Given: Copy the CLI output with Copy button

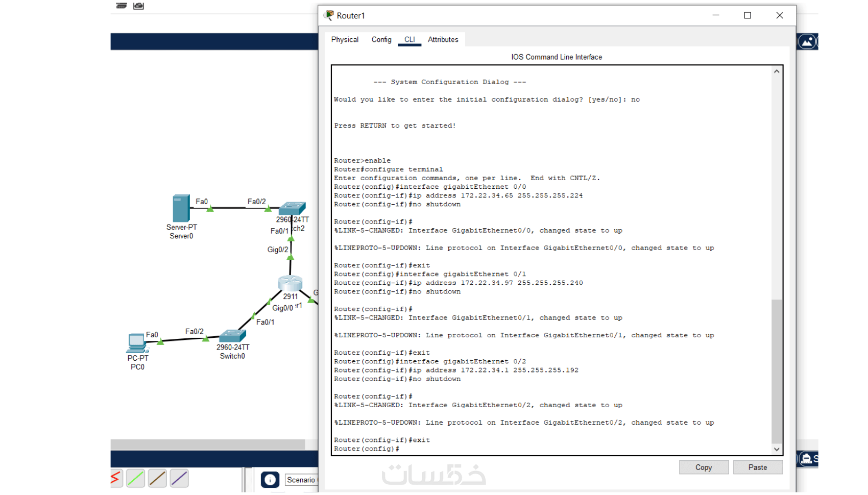Looking at the screenshot, I should click(x=704, y=467).
